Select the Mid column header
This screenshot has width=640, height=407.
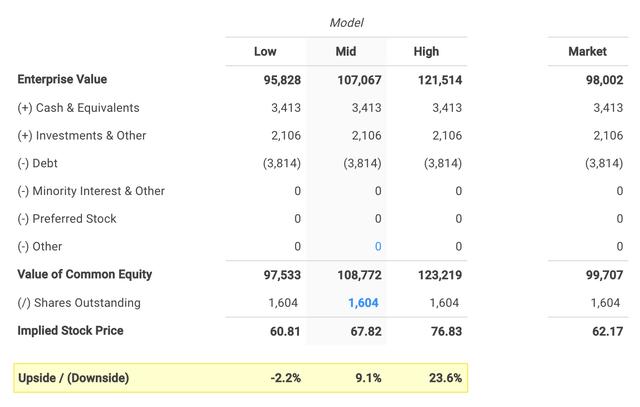(345, 51)
